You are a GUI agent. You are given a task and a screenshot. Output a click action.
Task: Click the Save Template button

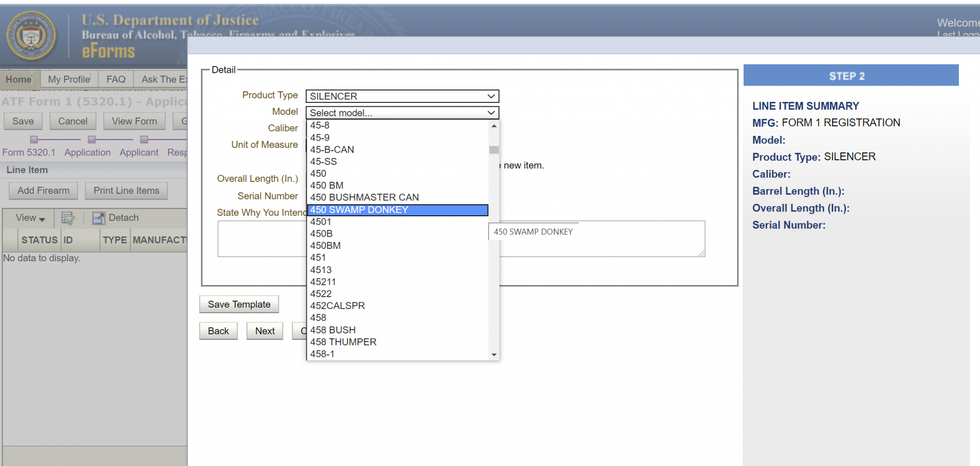coord(239,304)
